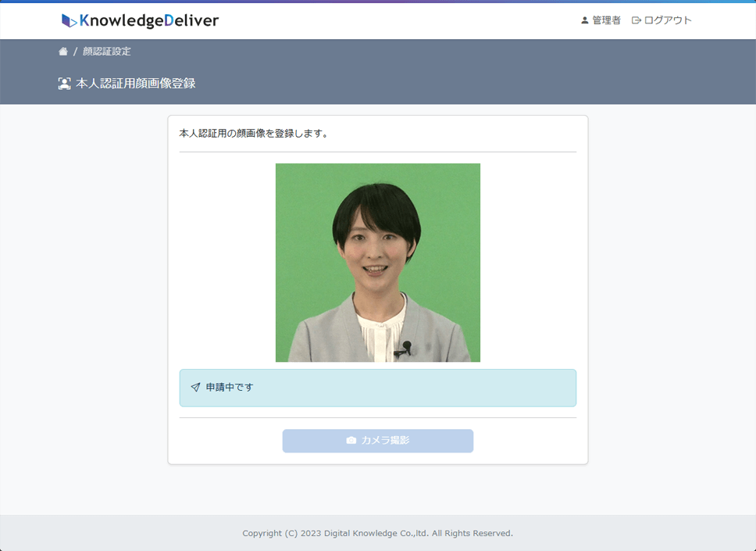Image resolution: width=756 pixels, height=551 pixels.
Task: Click the ログアウト link
Action: (x=661, y=20)
